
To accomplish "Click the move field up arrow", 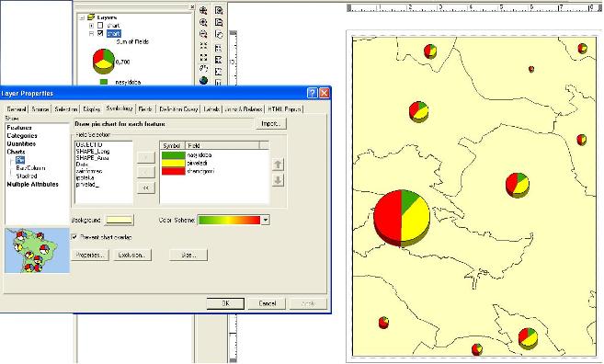I will 279,165.
